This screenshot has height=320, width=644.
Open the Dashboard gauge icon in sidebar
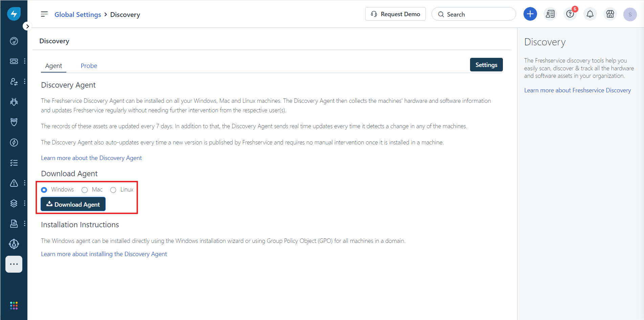click(14, 41)
